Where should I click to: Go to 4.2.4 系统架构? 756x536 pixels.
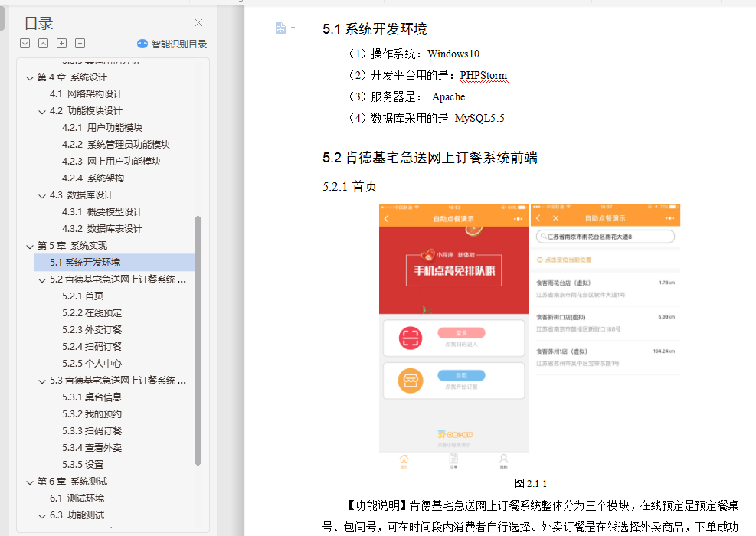click(93, 178)
